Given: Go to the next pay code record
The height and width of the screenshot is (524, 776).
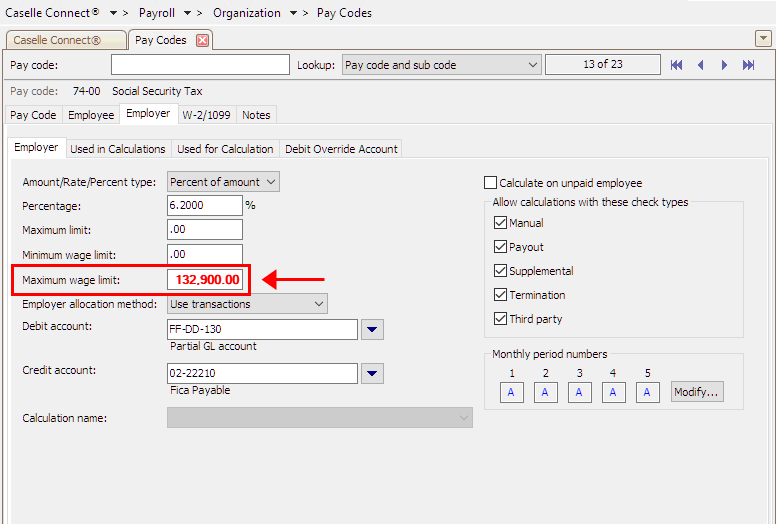Looking at the screenshot, I should point(725,65).
